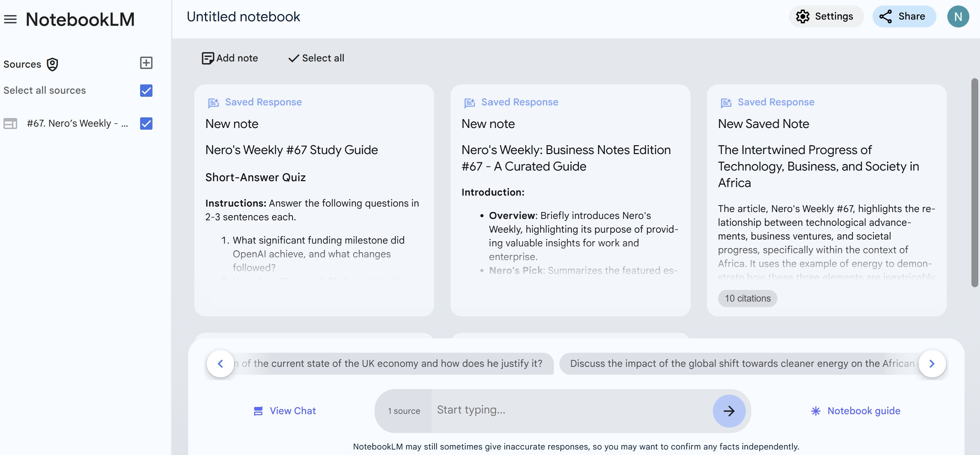The image size is (980, 455).
Task: Click the notes area vertical scrollbar
Action: (x=974, y=183)
